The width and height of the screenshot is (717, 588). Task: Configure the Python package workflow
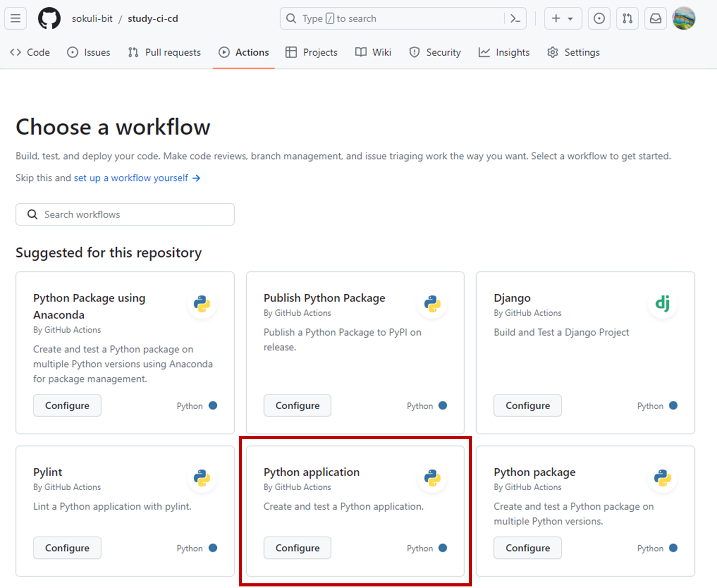[x=528, y=548]
